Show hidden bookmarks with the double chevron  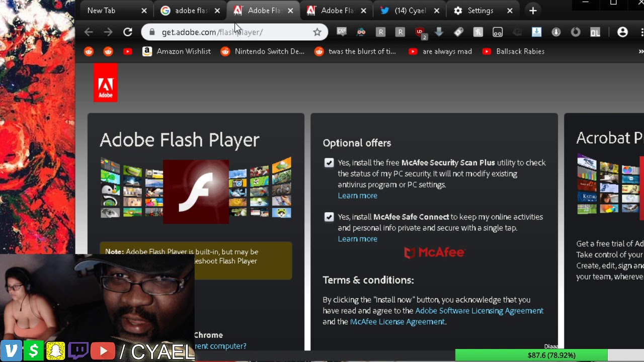tap(640, 51)
